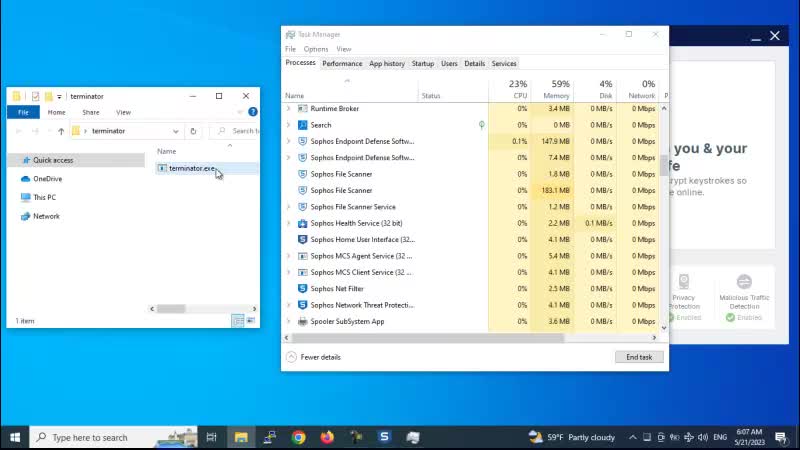Click the Explorer help question mark icon

click(x=253, y=112)
